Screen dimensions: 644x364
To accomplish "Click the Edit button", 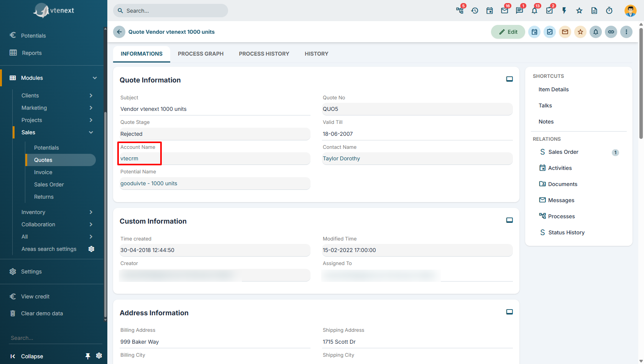I will 508,32.
